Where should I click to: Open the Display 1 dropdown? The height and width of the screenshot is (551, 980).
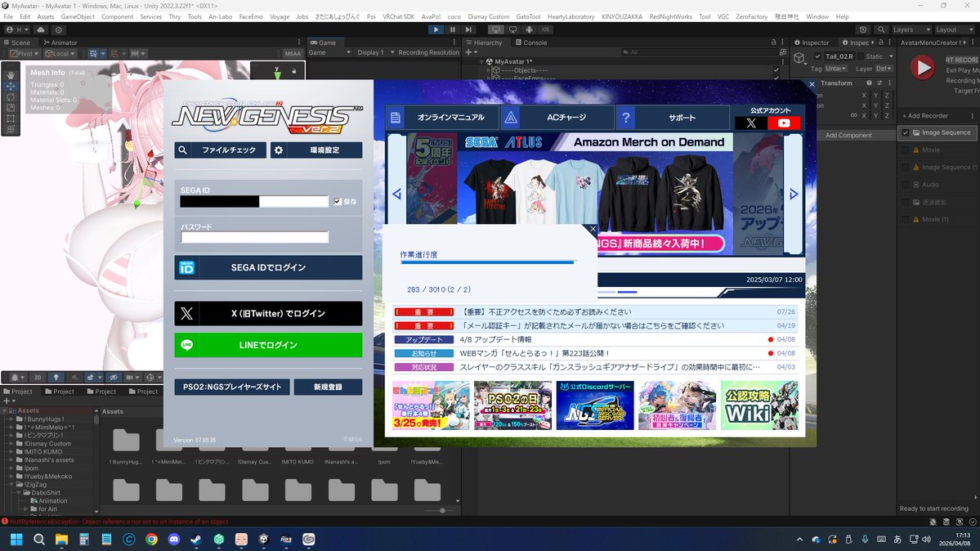point(375,52)
